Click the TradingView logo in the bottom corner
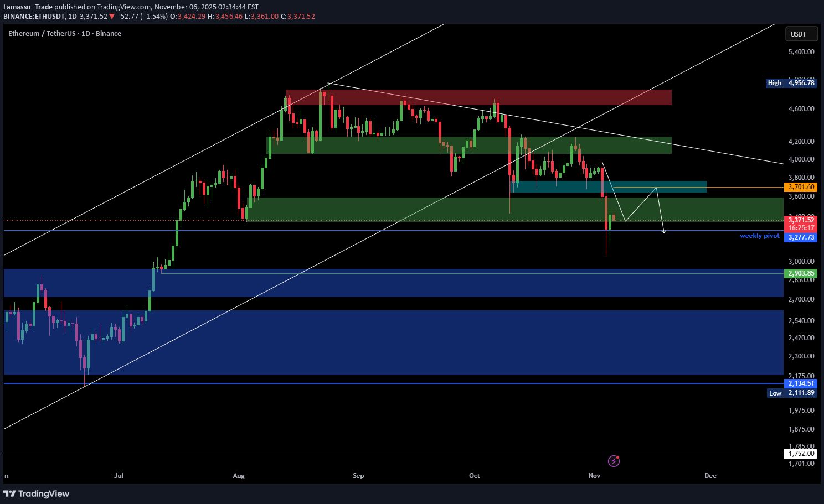Image resolution: width=824 pixels, height=504 pixels. 37,493
